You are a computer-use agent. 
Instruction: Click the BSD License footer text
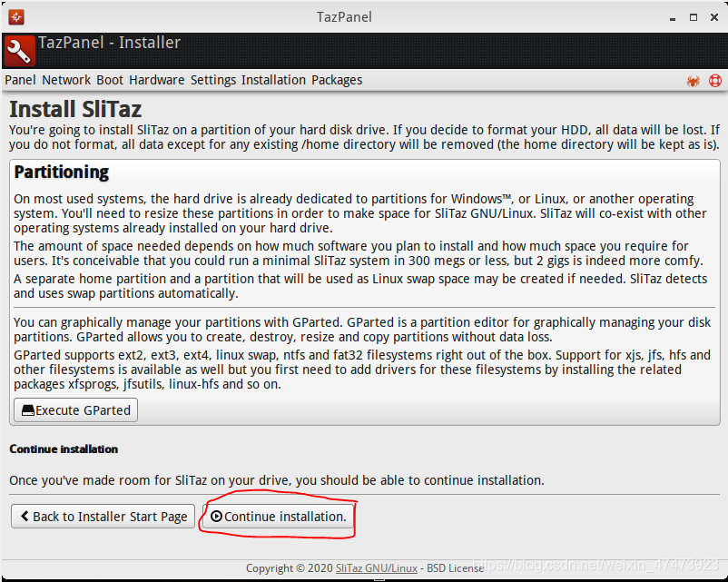pos(455,568)
